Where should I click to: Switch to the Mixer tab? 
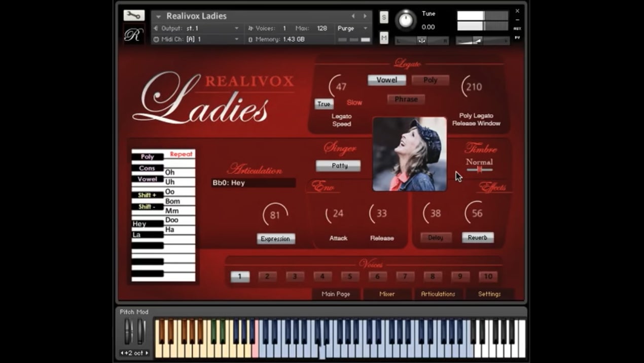387,294
